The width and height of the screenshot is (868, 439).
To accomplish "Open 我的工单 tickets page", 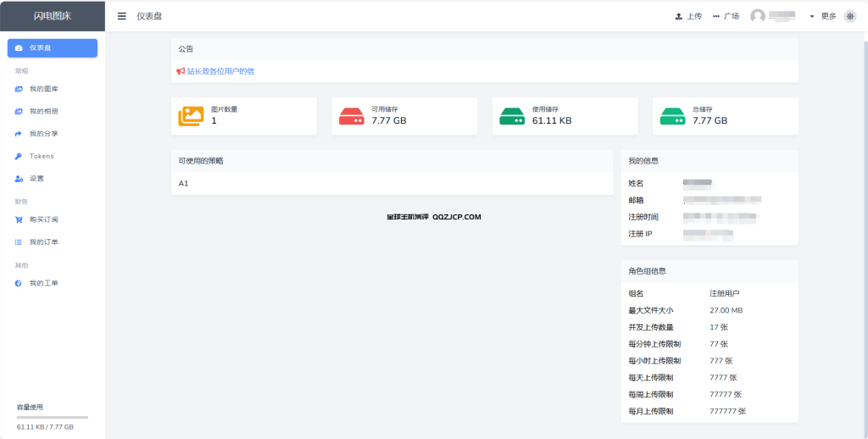I will coord(43,283).
